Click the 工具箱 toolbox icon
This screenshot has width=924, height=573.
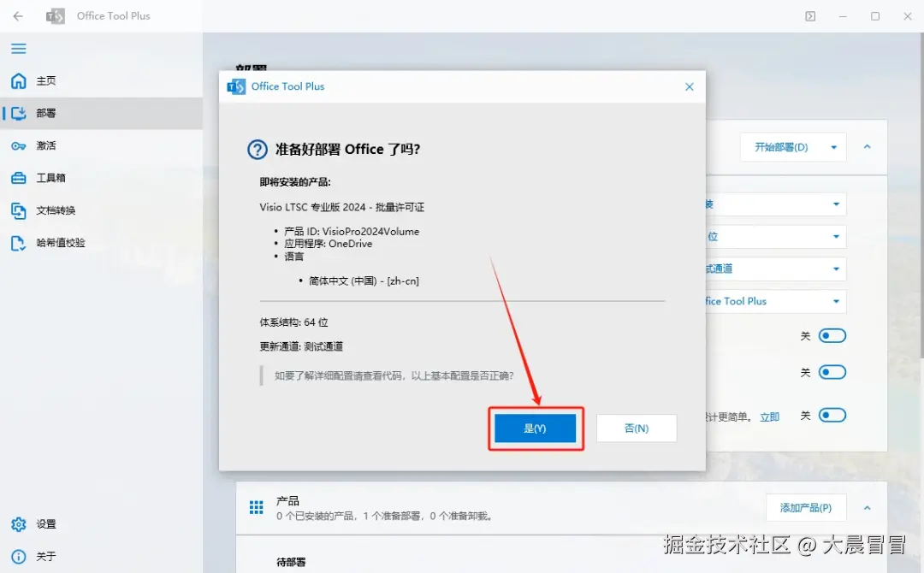[x=19, y=178]
